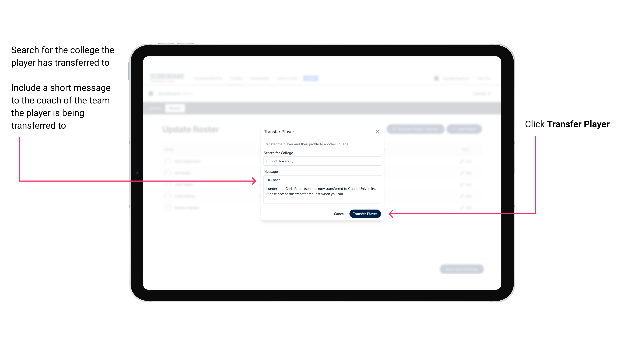
Task: Click the secondary top-right icon button
Action: point(377,131)
